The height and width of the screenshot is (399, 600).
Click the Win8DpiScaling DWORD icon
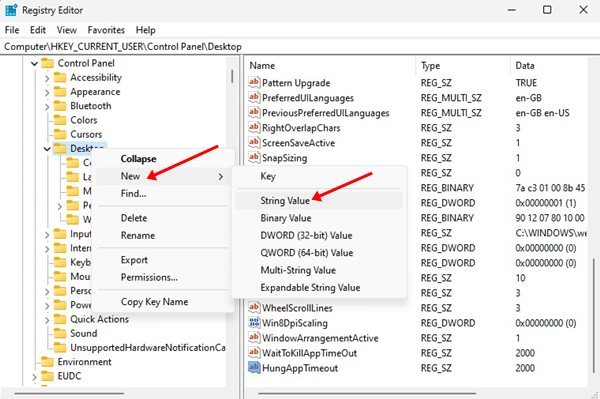254,322
